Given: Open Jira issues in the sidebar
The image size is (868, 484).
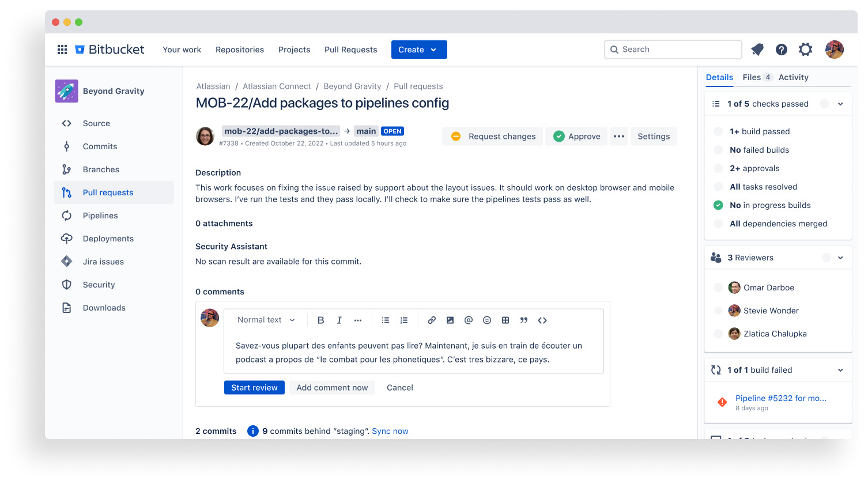Looking at the screenshot, I should pyautogui.click(x=114, y=262).
